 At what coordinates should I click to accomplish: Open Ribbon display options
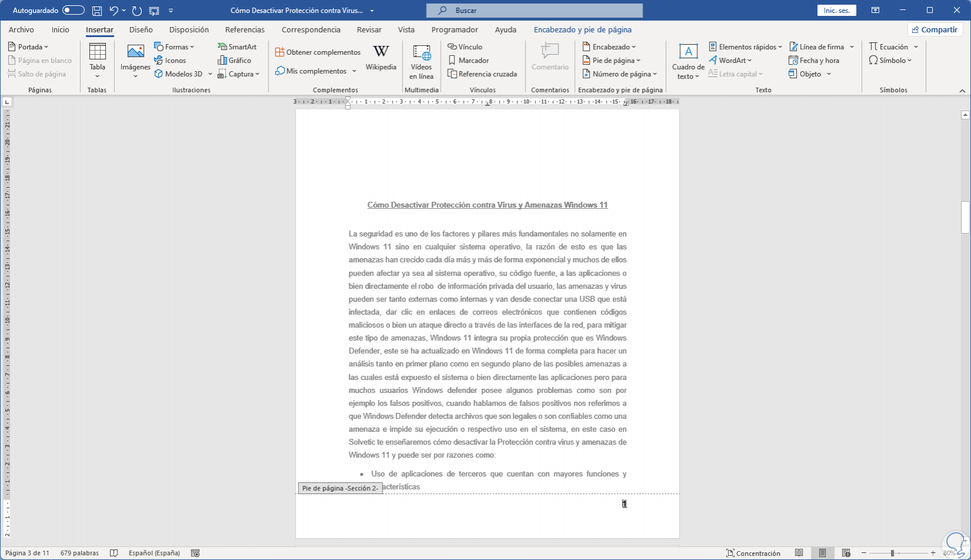click(x=876, y=11)
